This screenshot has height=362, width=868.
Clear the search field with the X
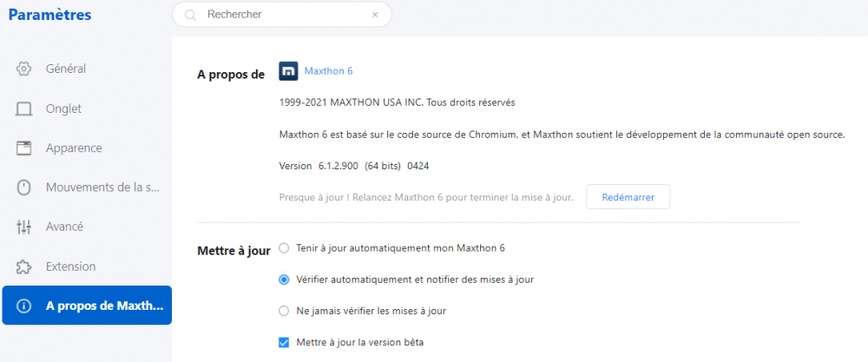(375, 15)
